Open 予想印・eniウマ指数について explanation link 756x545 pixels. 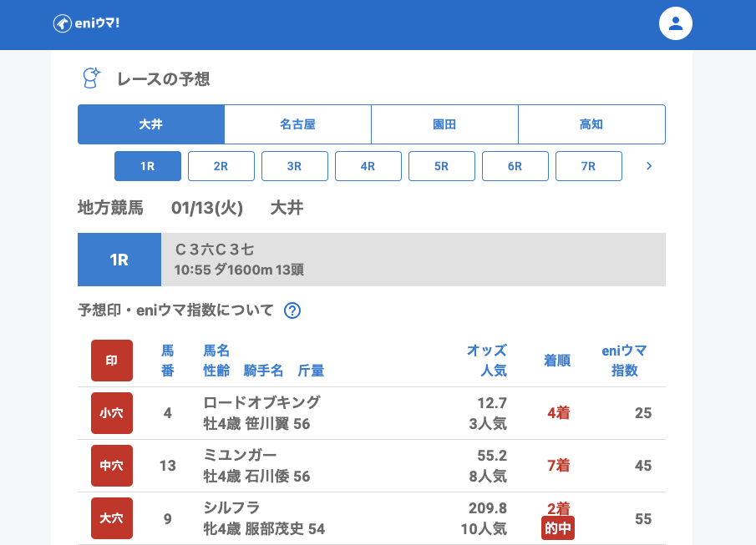coord(176,310)
